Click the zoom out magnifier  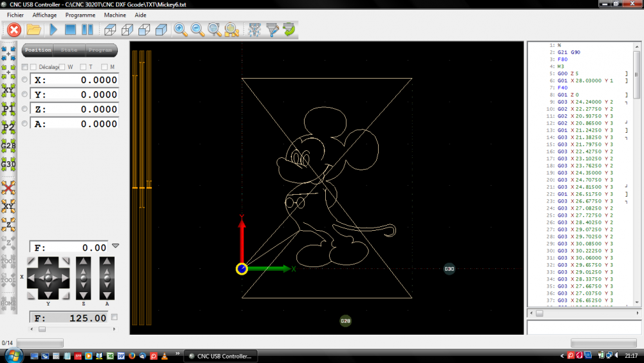198,30
